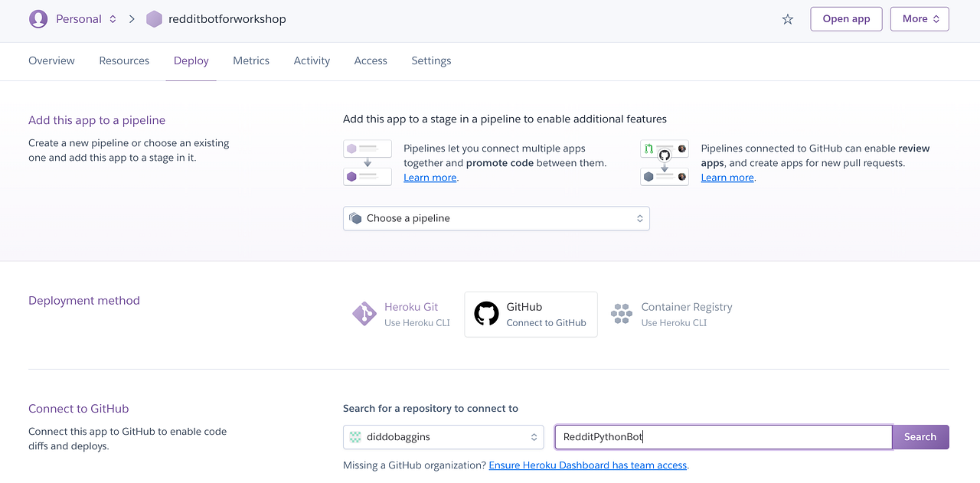
Task: Select the GitHub octocat deployment icon
Action: click(x=486, y=314)
